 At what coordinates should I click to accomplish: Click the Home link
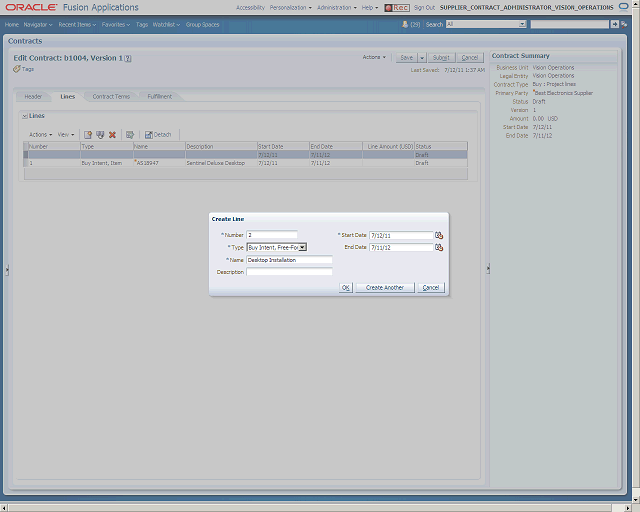coord(12,25)
